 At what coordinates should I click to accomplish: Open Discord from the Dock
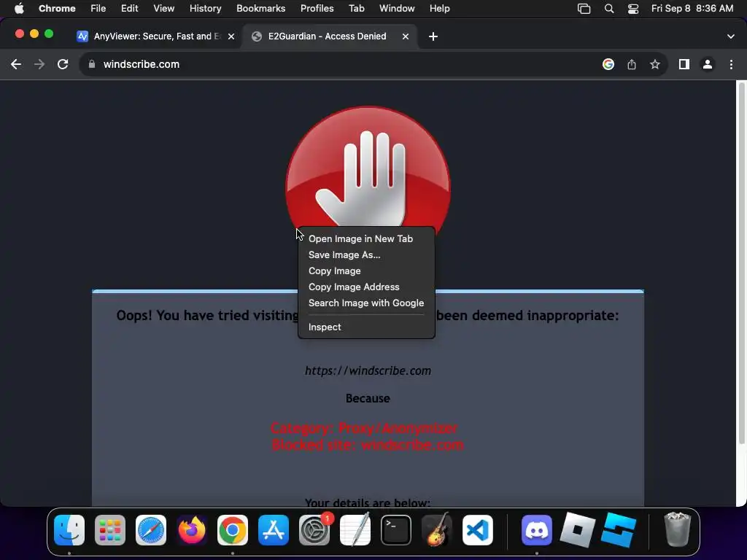pos(537,530)
